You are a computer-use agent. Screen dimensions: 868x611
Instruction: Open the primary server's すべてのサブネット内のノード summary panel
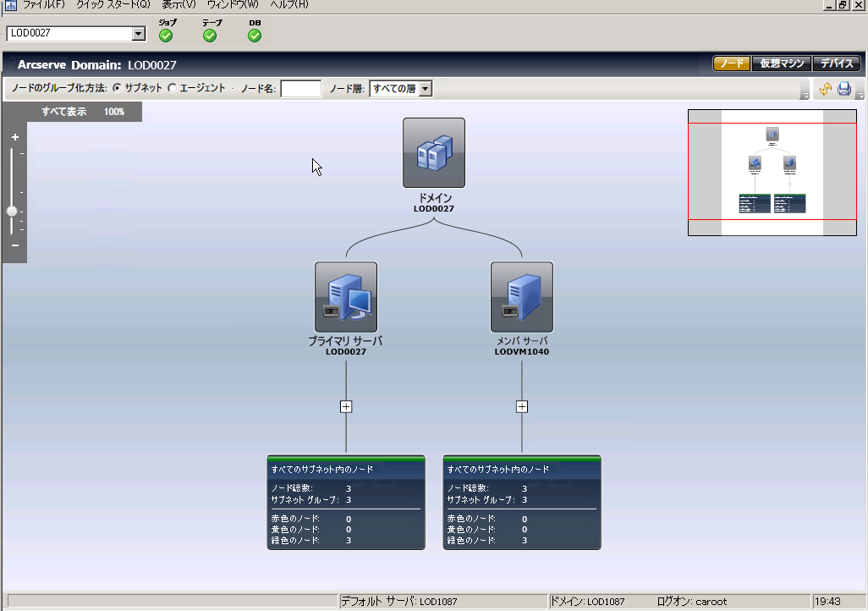coord(346,503)
